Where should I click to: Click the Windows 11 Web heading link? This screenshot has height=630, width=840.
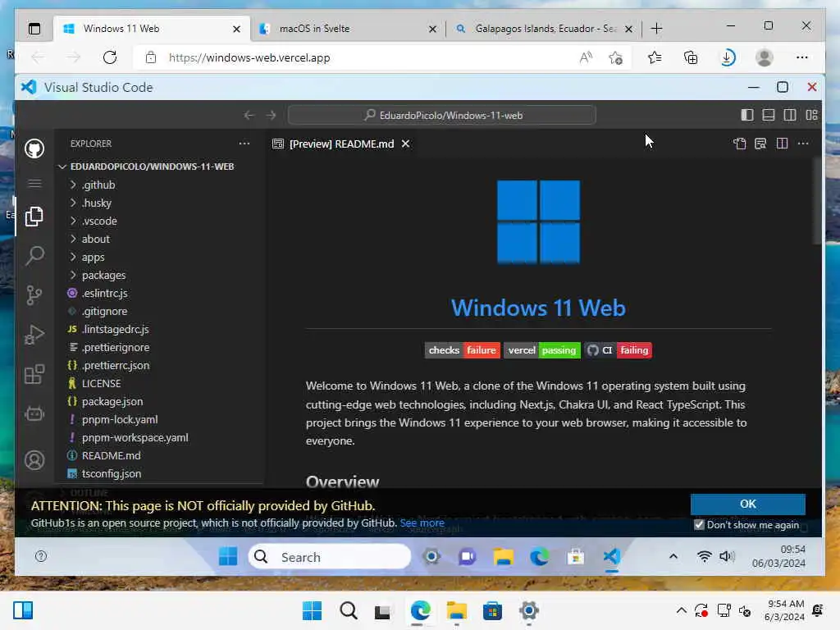pos(538,308)
